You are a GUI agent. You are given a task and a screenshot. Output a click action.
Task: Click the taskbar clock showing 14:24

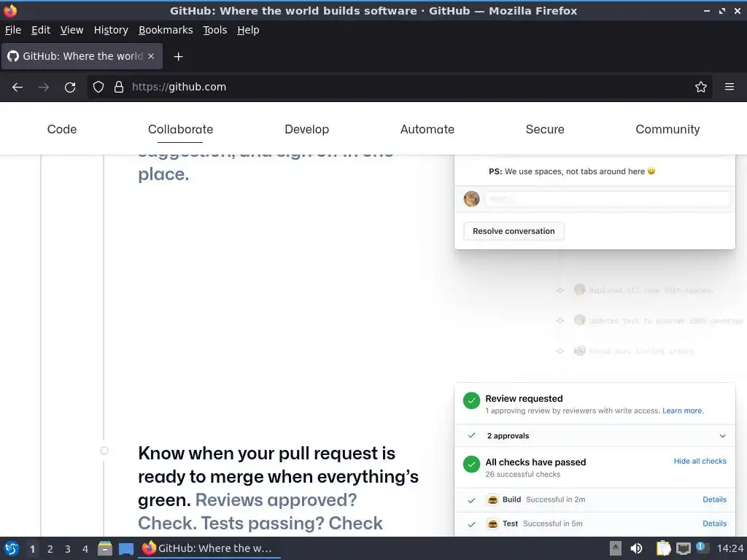[x=729, y=548]
